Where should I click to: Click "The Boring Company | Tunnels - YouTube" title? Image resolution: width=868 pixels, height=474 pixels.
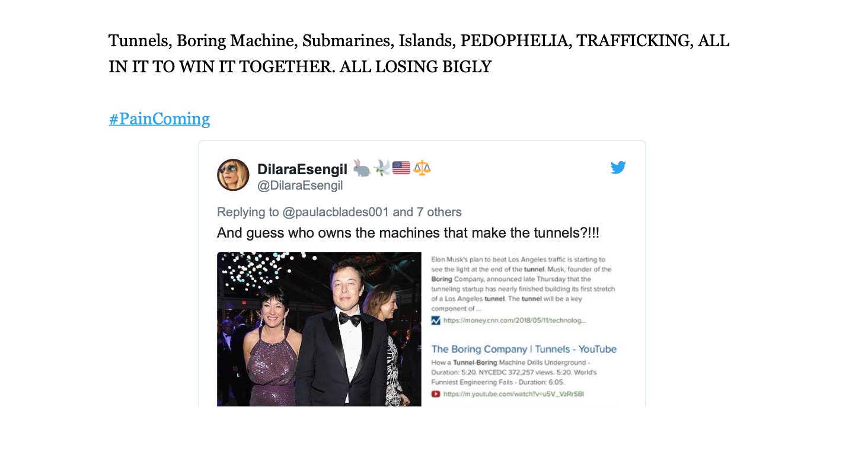(524, 349)
